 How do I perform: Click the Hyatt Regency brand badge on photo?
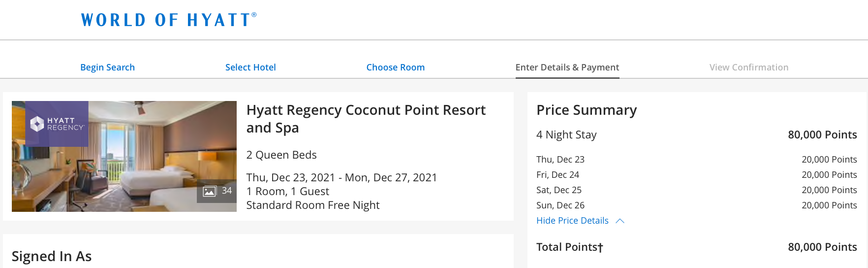point(57,124)
